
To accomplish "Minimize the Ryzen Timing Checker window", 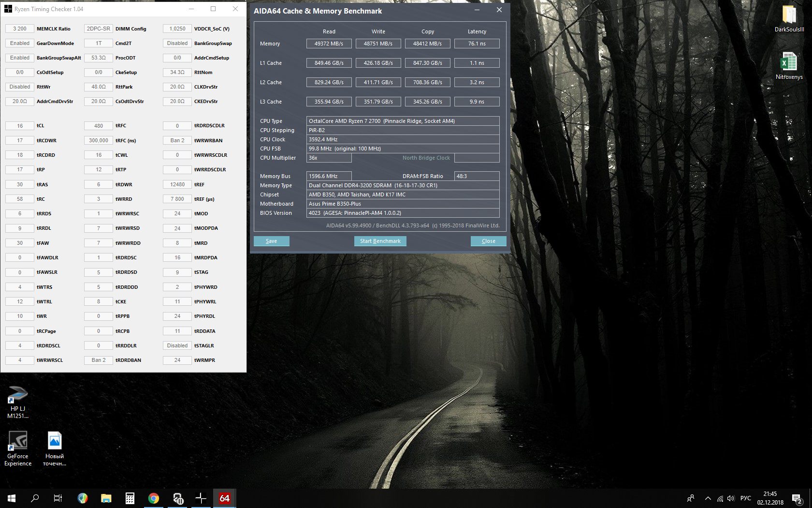I will (x=191, y=9).
